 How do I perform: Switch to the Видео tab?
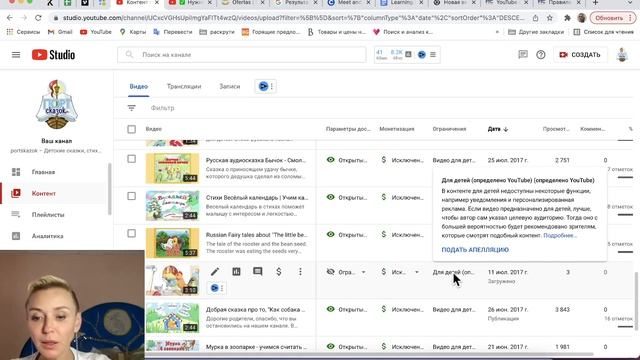pyautogui.click(x=139, y=87)
